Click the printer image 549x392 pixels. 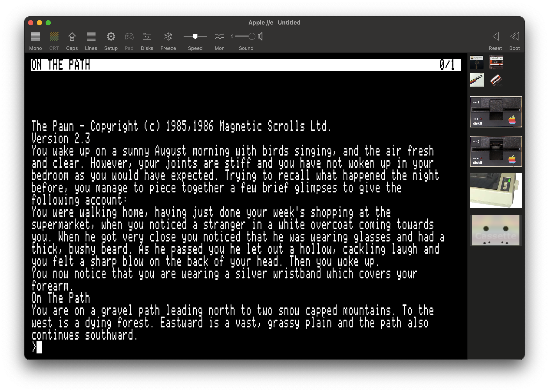[496, 191]
